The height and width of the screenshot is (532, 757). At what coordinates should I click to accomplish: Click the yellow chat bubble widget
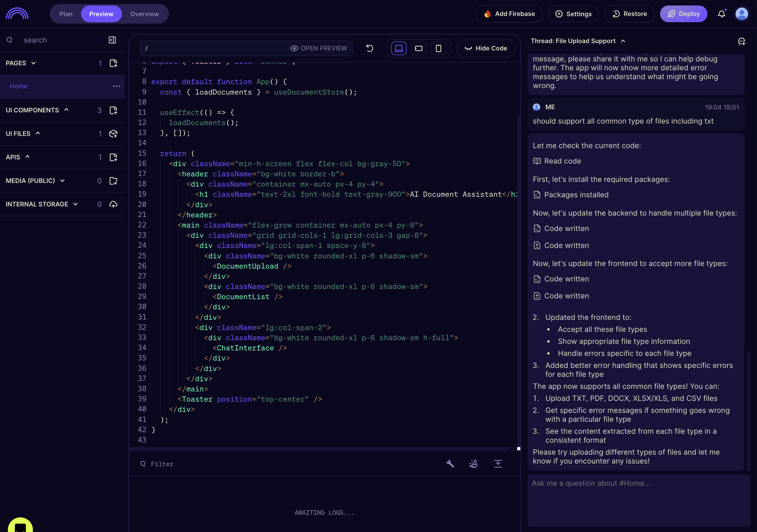coord(20,525)
